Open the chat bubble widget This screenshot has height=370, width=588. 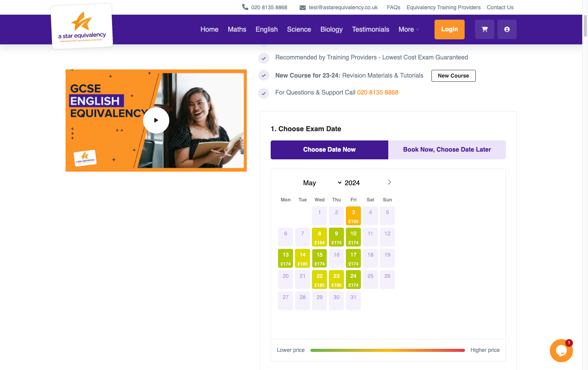[x=561, y=351]
